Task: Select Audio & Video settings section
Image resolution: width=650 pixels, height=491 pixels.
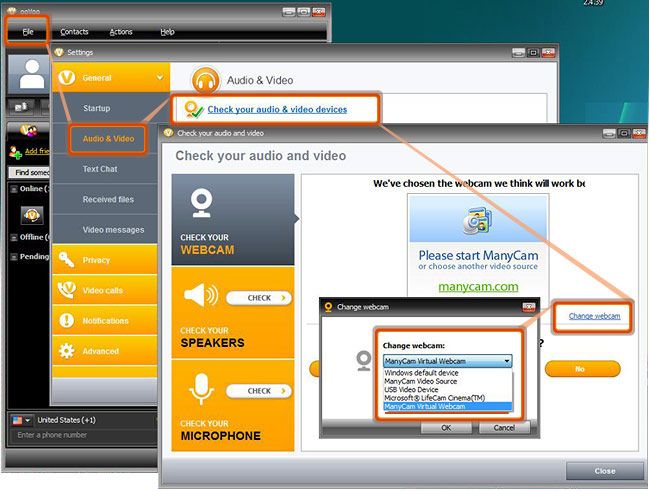Action: click(108, 139)
